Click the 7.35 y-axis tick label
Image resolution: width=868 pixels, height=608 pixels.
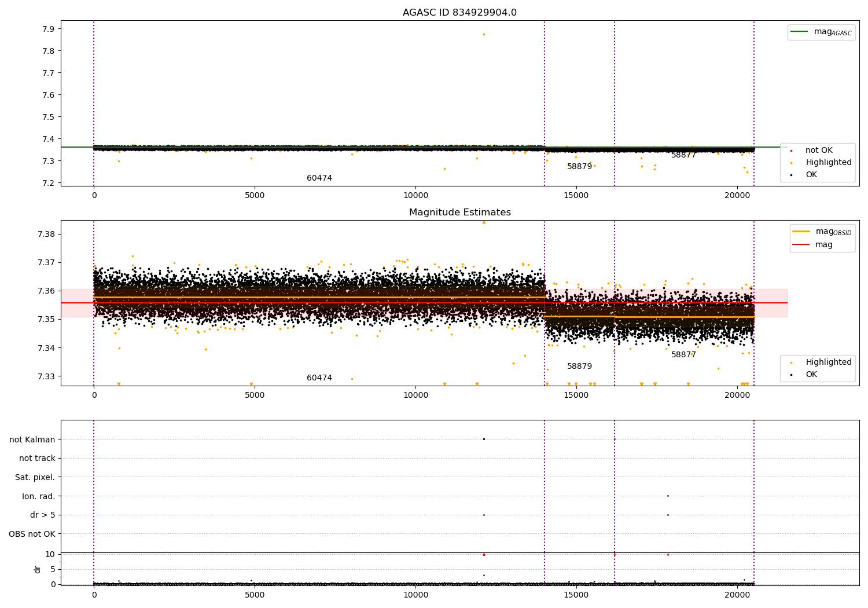pyautogui.click(x=46, y=319)
